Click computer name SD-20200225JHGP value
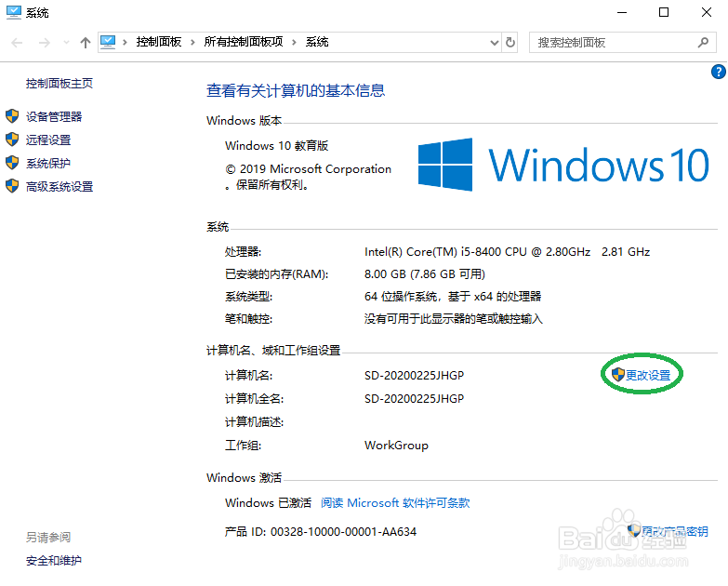The height and width of the screenshot is (586, 728). coord(414,375)
